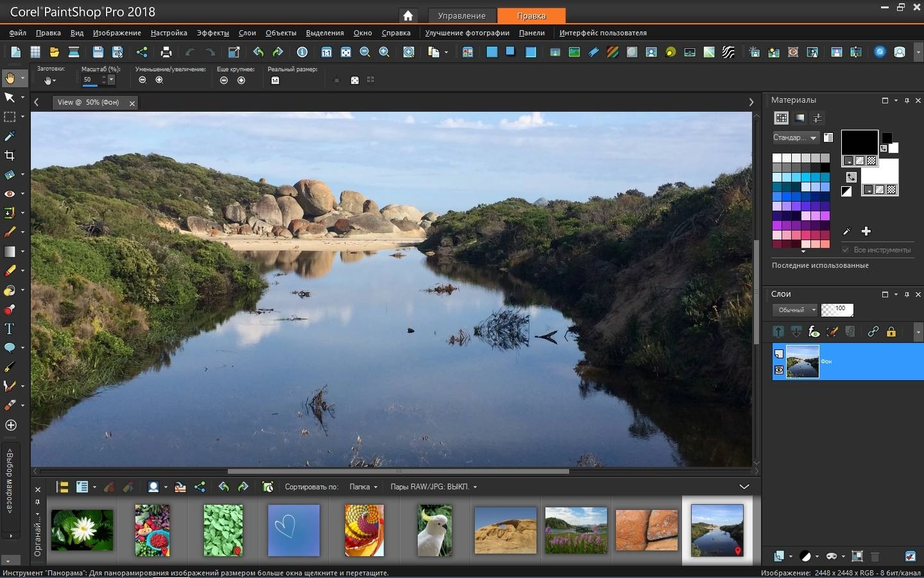The height and width of the screenshot is (578, 924).
Task: Click the Реальный размер 1:1 button
Action: tap(275, 80)
